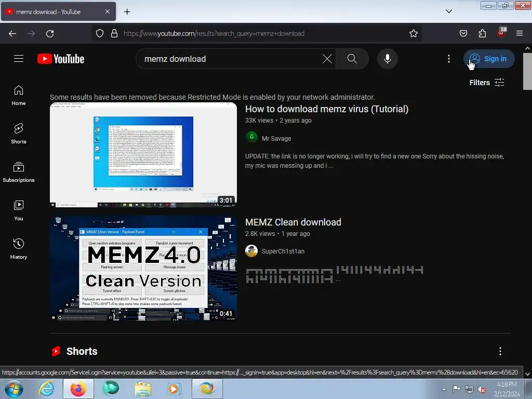The height and width of the screenshot is (399, 532).
Task: Start voice search with the microphone
Action: (387, 59)
